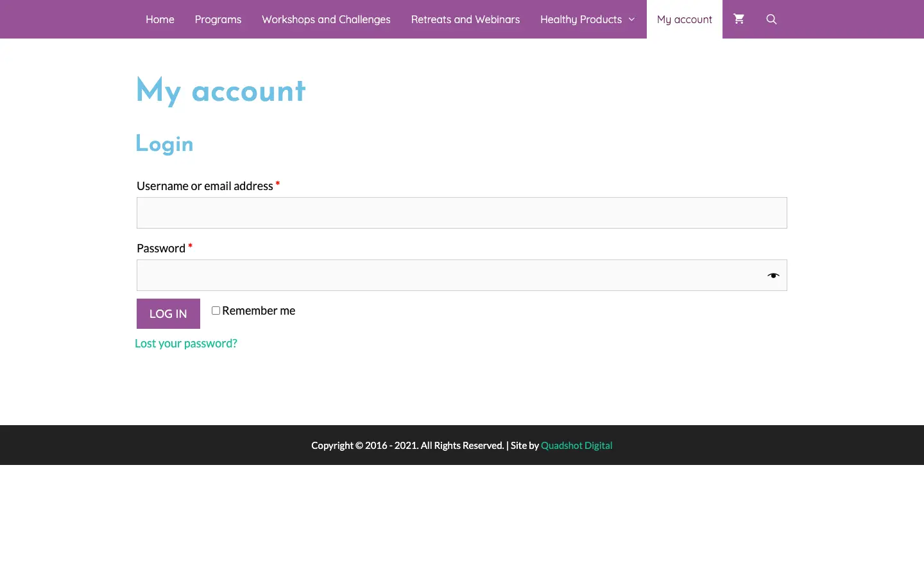The image size is (924, 578).
Task: Enable the Remember me checkbox
Action: pyautogui.click(x=216, y=311)
